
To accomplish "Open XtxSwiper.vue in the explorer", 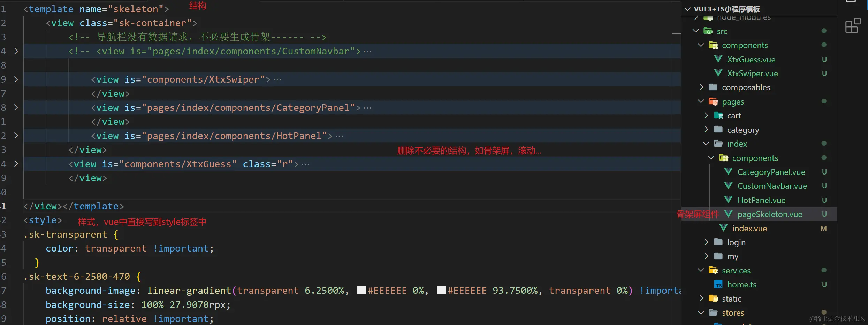I will pyautogui.click(x=753, y=73).
